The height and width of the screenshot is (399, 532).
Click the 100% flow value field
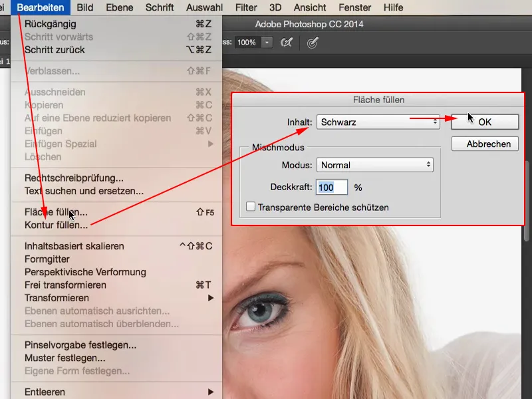pyautogui.click(x=247, y=43)
